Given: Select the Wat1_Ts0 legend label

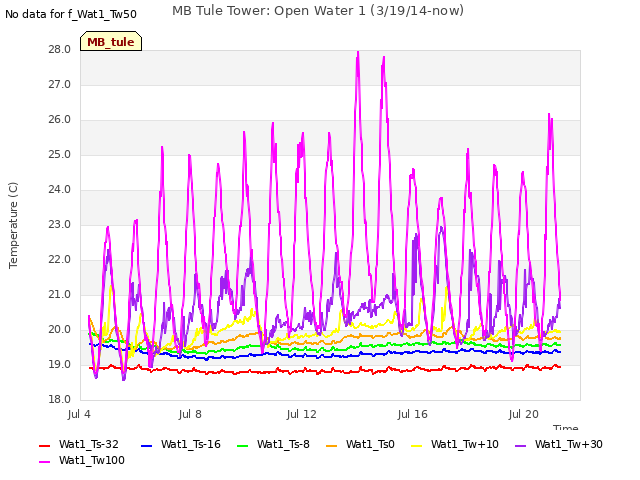Looking at the screenshot, I should (x=370, y=444).
